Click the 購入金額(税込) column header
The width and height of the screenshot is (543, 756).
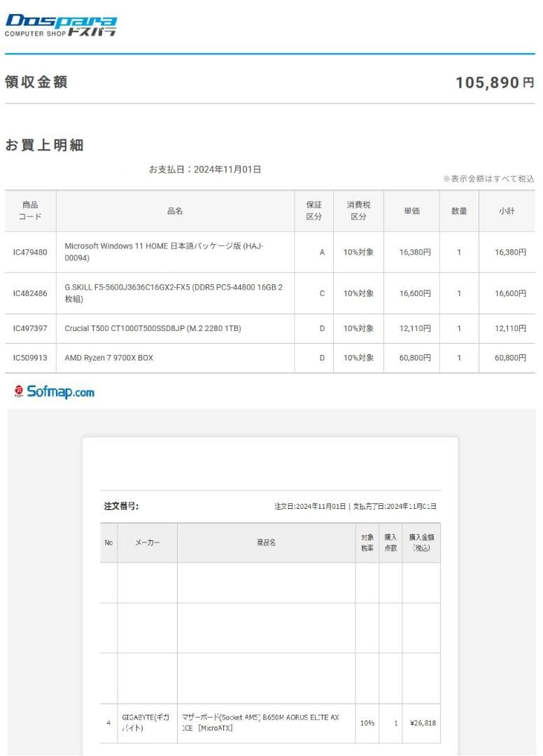421,542
